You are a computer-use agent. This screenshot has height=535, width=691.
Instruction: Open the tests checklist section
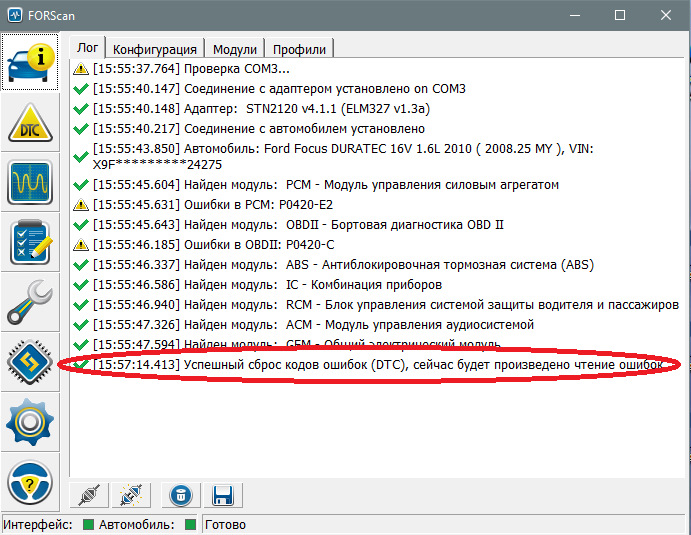coord(30,242)
